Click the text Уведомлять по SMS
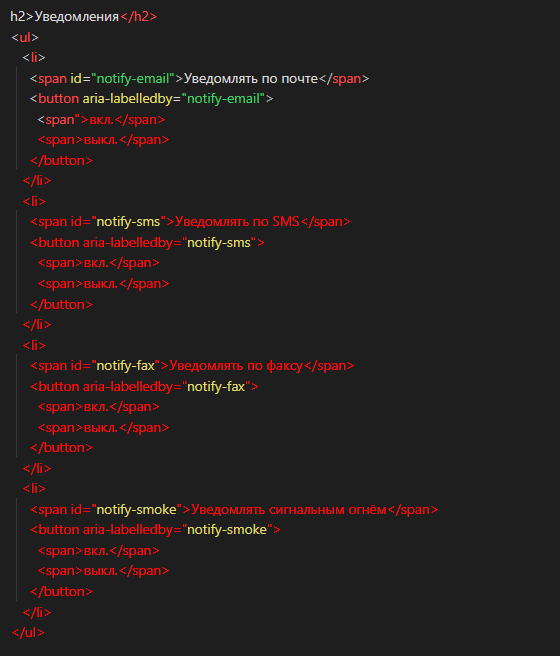 click(x=237, y=221)
